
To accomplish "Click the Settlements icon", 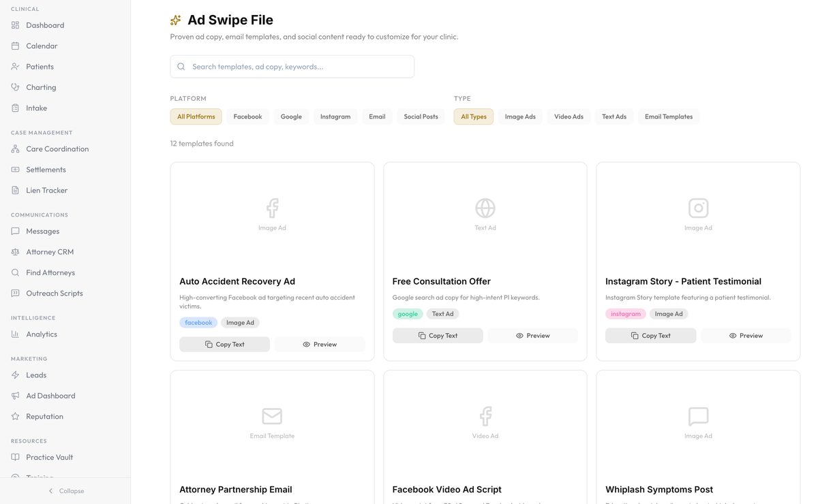I will coord(16,170).
